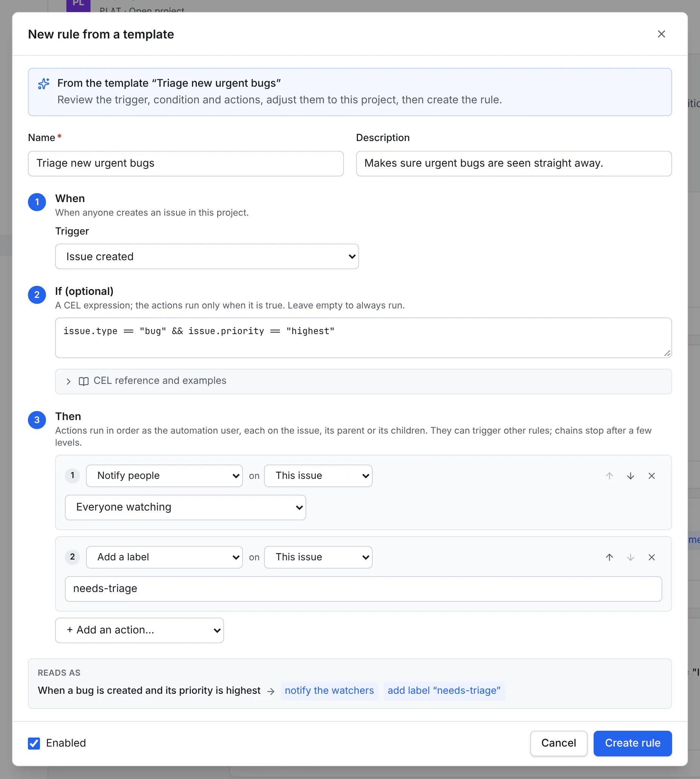Move the Notify people action up arrow

point(609,476)
